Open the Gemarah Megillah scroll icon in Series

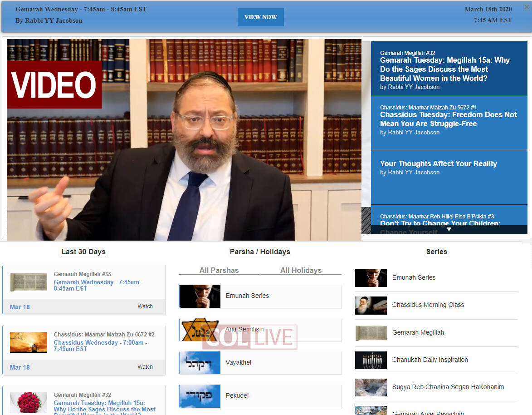[371, 333]
